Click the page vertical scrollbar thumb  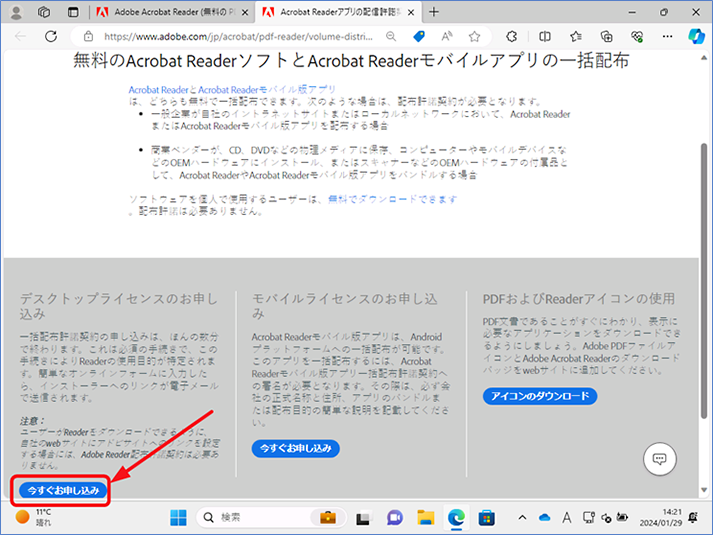click(x=704, y=281)
